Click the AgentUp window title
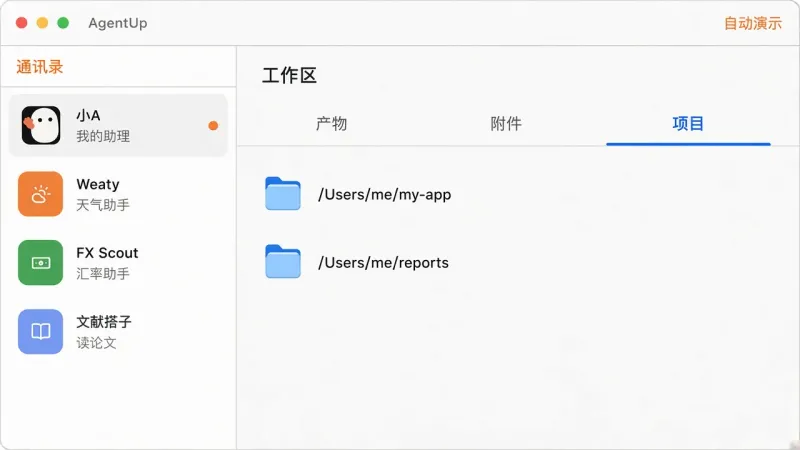The image size is (800, 450). [x=118, y=23]
